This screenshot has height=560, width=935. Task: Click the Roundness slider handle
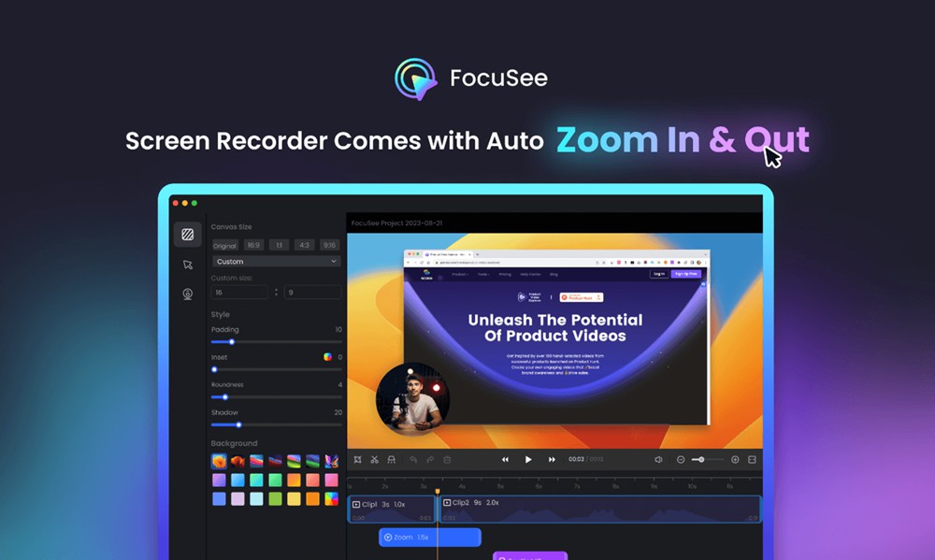(x=224, y=397)
